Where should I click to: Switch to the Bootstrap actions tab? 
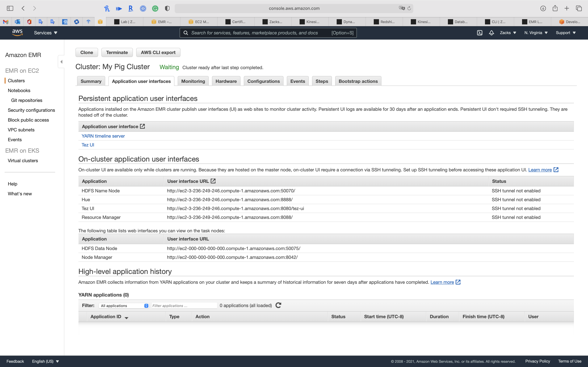[x=358, y=81]
